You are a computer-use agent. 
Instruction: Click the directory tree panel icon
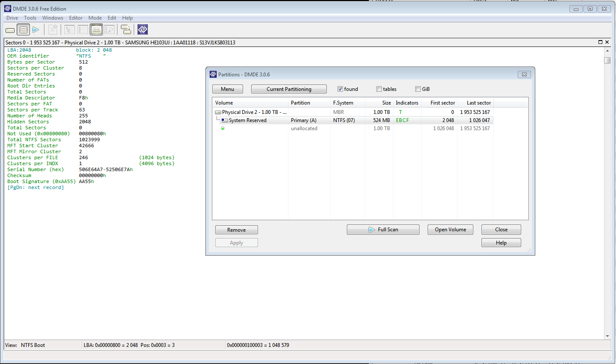tap(70, 30)
